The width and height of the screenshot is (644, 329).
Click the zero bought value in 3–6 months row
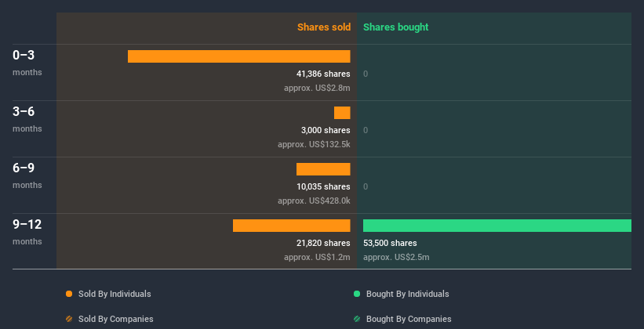(x=366, y=131)
